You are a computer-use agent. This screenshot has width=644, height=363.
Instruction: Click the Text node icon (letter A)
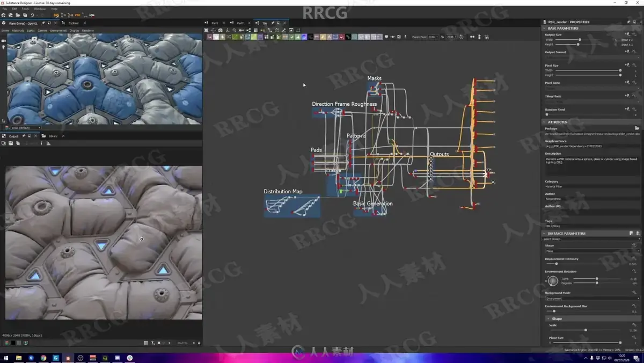pyautogui.click(x=329, y=37)
